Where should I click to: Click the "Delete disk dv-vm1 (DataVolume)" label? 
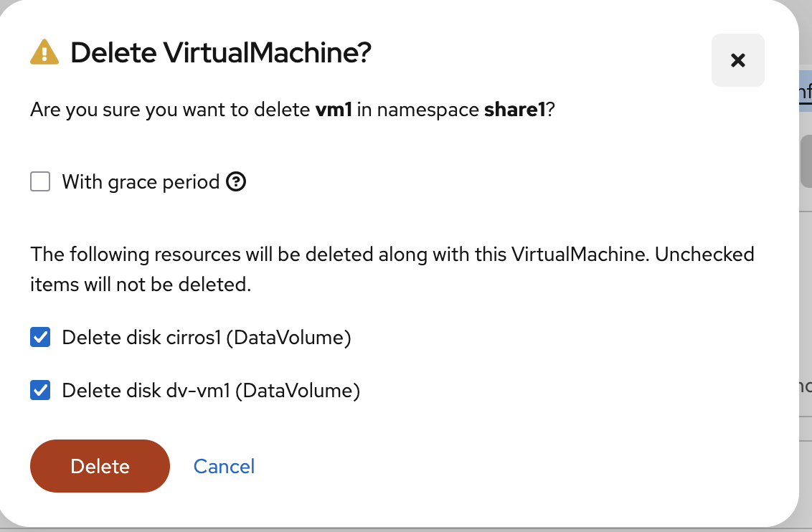211,391
